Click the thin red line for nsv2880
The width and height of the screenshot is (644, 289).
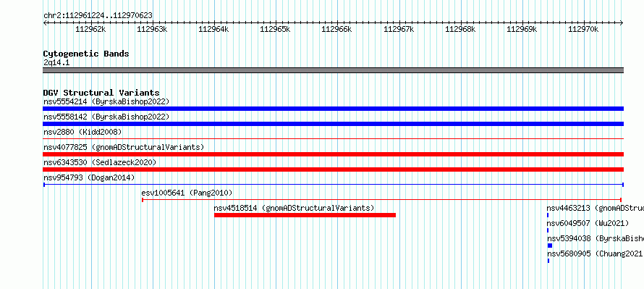click(x=333, y=139)
